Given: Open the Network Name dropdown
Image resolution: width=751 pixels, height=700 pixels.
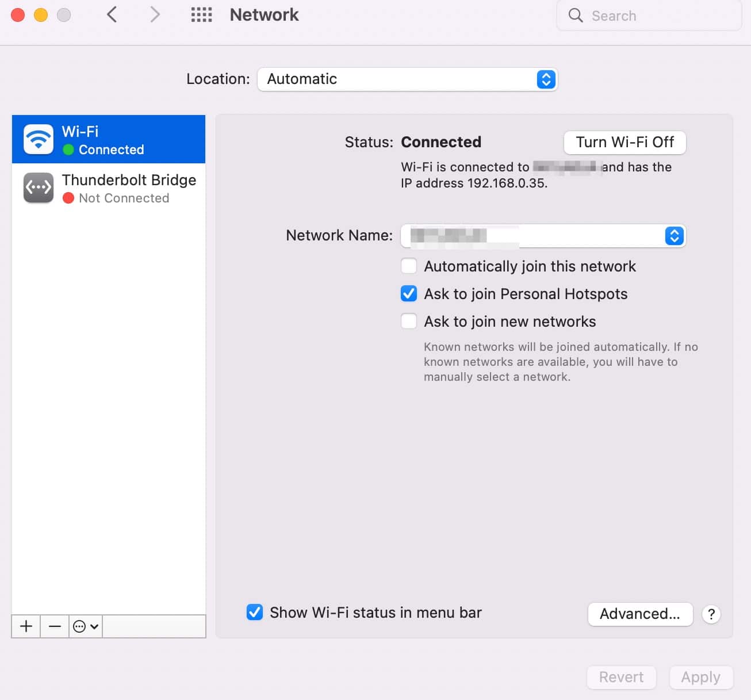Looking at the screenshot, I should pyautogui.click(x=673, y=236).
